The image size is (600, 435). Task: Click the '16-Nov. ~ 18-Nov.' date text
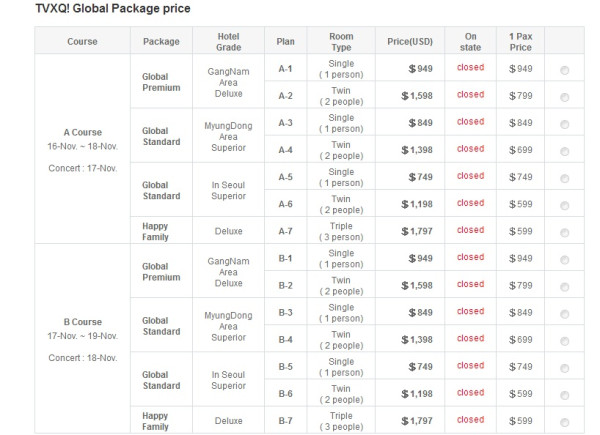82,147
